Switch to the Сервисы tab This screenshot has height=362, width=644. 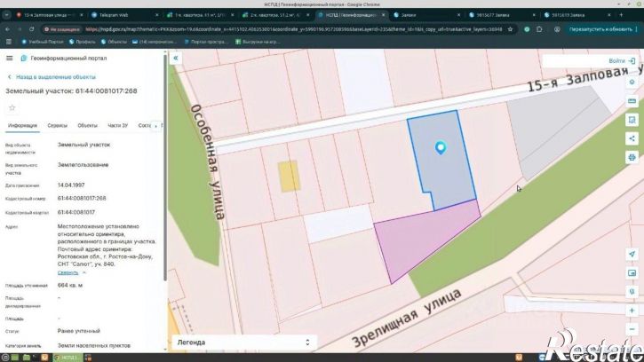click(x=57, y=126)
